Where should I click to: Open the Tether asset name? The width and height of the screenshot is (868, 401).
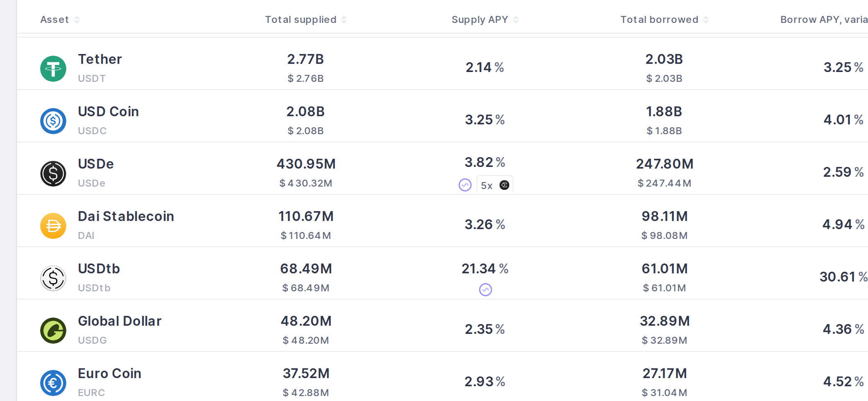pos(100,59)
